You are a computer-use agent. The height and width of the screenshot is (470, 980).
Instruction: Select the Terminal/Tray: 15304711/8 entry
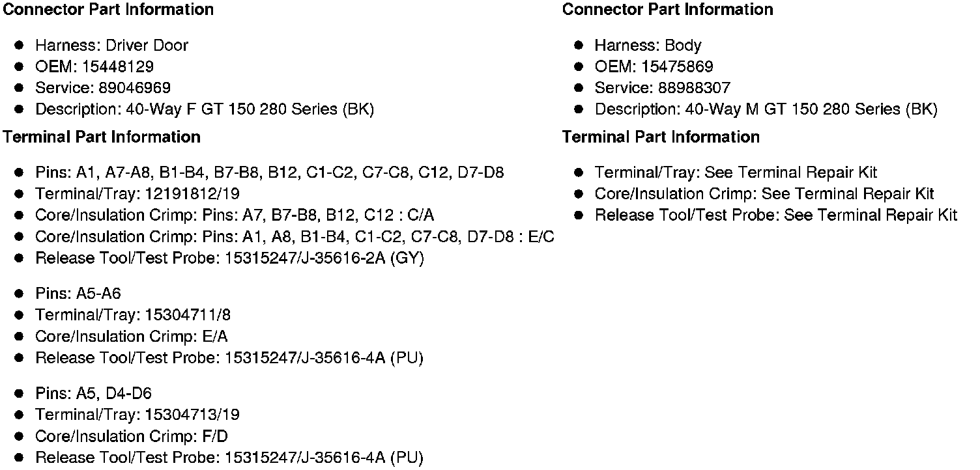click(133, 315)
